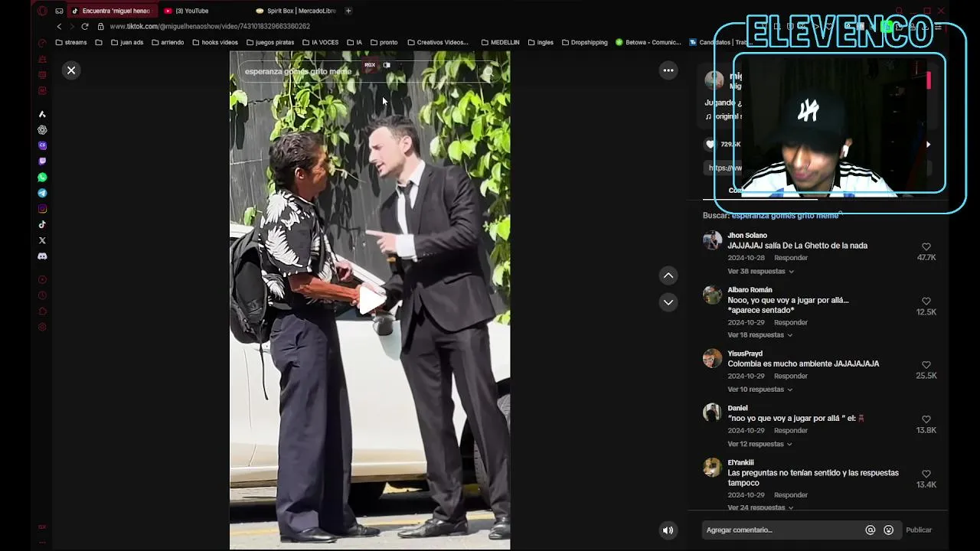Close the TikTok video viewer
This screenshot has width=980, height=551.
tap(71, 70)
